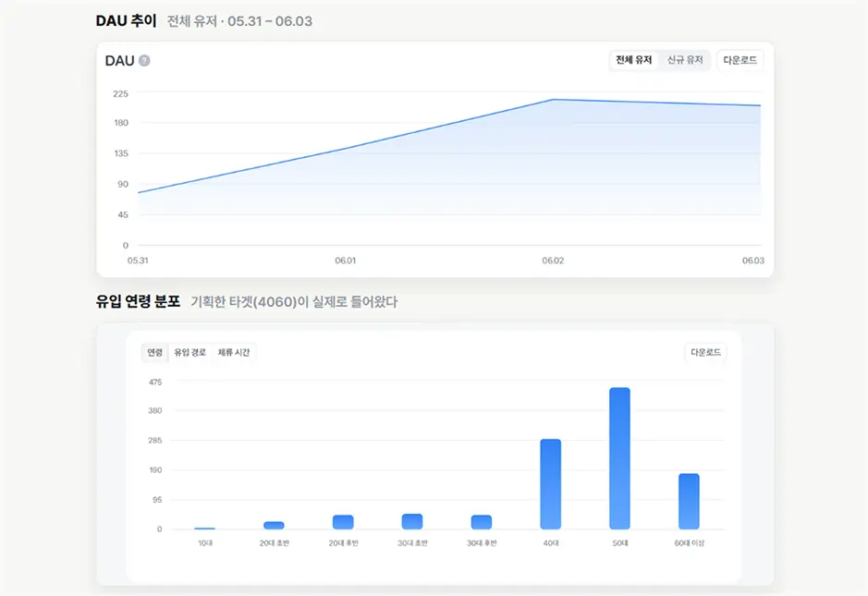
Task: Click the 10대 axis label
Action: click(205, 543)
